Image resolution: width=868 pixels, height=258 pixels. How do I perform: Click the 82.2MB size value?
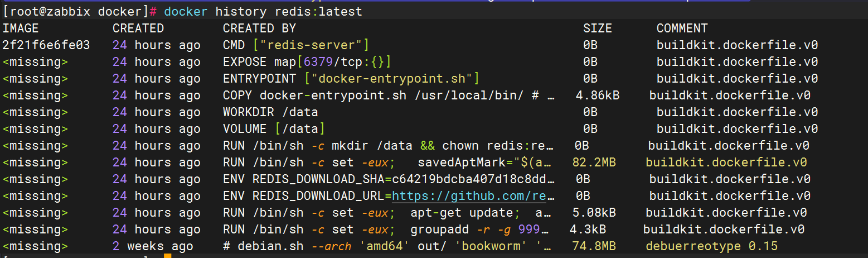coord(594,163)
